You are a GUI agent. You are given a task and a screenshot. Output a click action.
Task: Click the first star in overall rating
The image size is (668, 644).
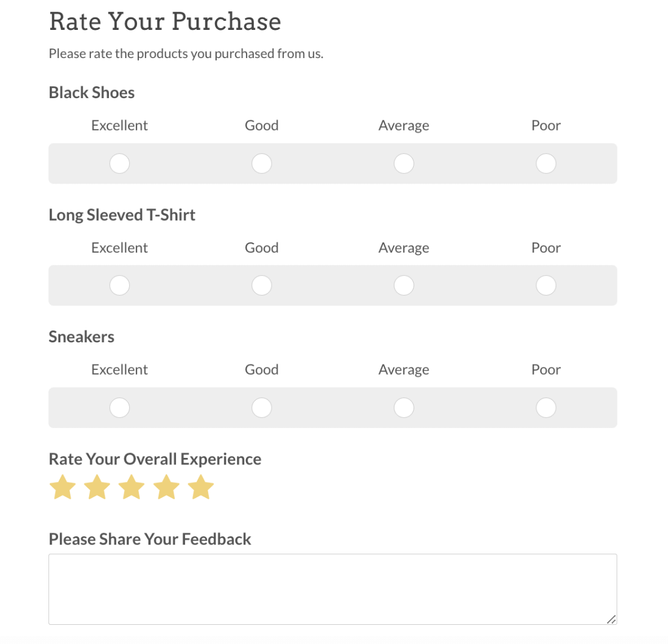[x=62, y=487]
